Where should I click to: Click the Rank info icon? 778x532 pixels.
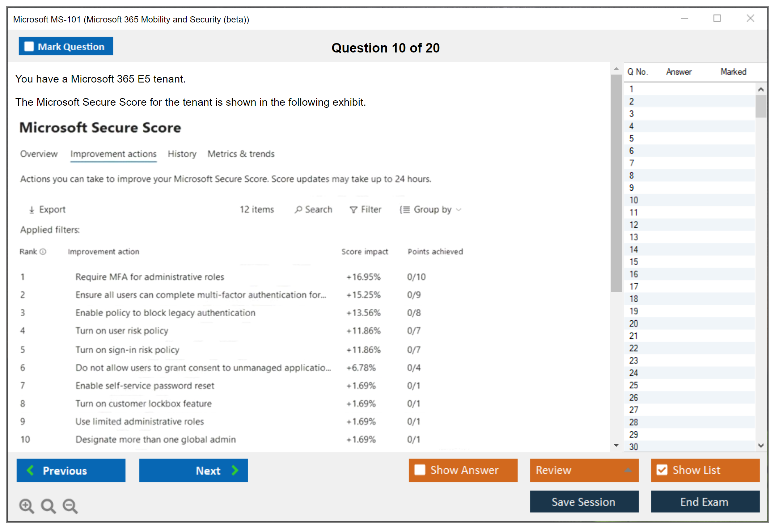point(43,252)
